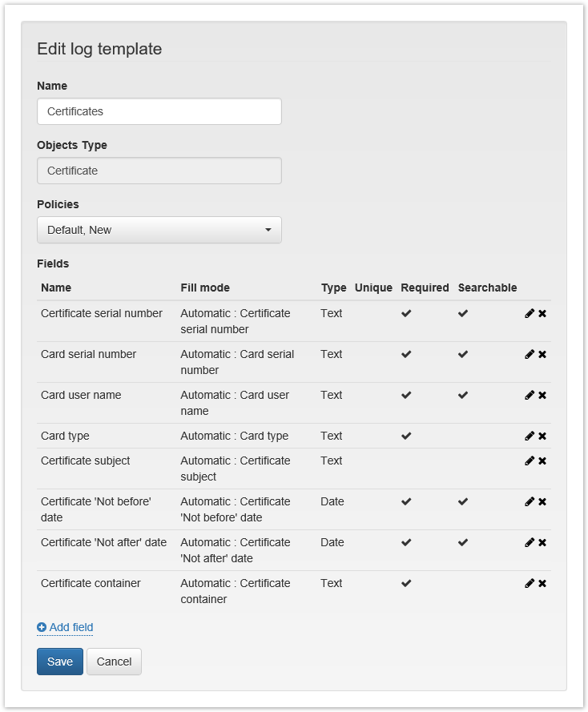Click Required checkmark for Card type
The height and width of the screenshot is (712, 588).
(406, 436)
